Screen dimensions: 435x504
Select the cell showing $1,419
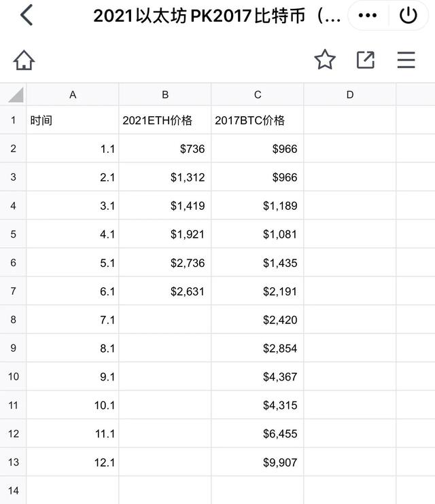pos(165,205)
